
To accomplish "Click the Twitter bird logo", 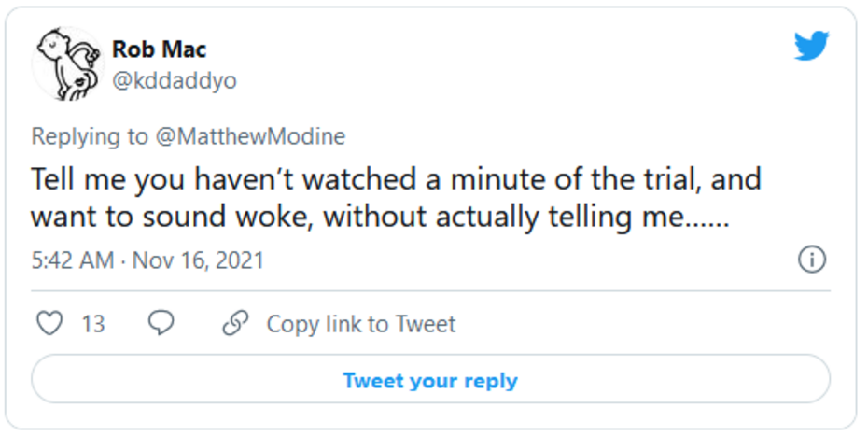I will [811, 46].
